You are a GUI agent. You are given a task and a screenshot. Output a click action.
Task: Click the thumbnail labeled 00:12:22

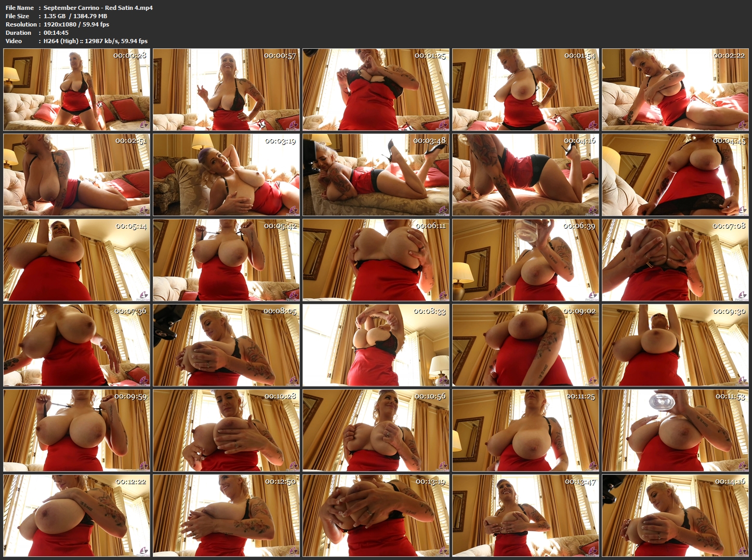[x=76, y=515]
